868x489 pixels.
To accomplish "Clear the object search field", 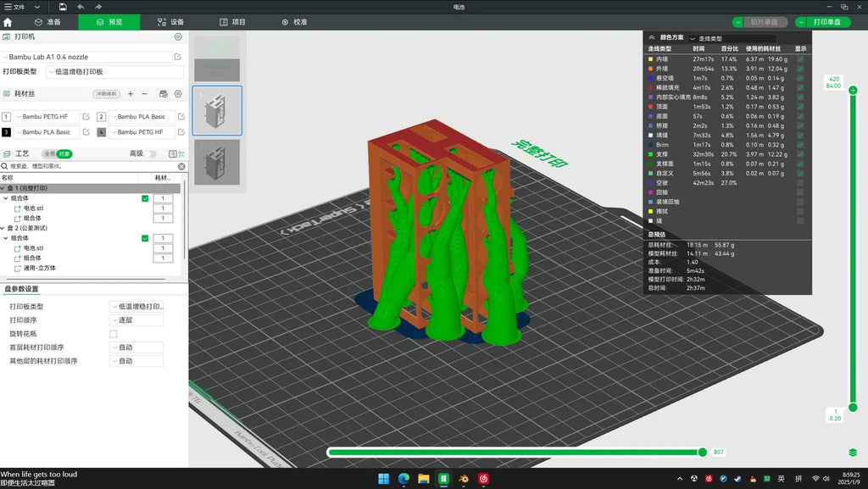I will (181, 166).
